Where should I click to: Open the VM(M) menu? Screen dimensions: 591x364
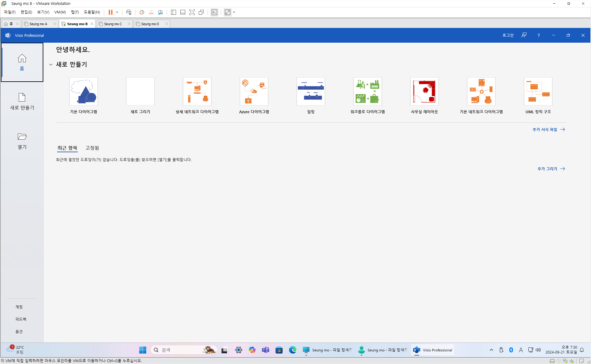60,12
